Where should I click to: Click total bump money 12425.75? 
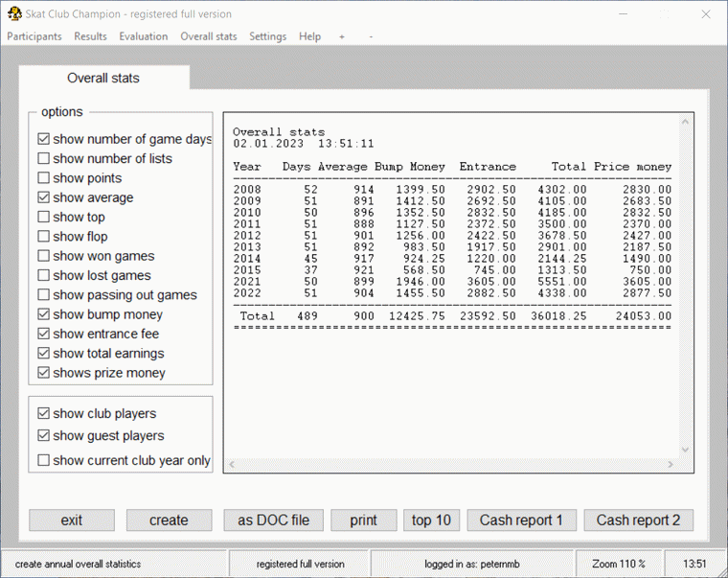click(x=417, y=316)
